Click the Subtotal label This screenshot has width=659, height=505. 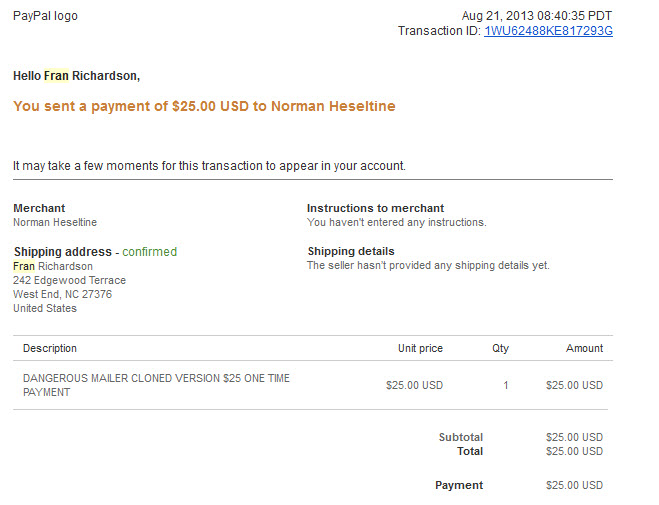tap(461, 437)
